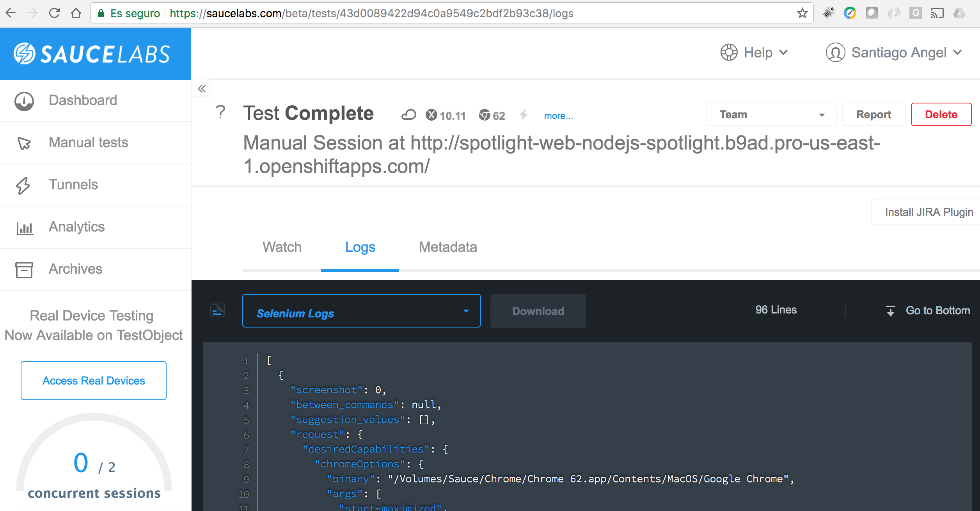Click the browser back arrow
The width and height of the screenshot is (980, 511).
click(11, 13)
